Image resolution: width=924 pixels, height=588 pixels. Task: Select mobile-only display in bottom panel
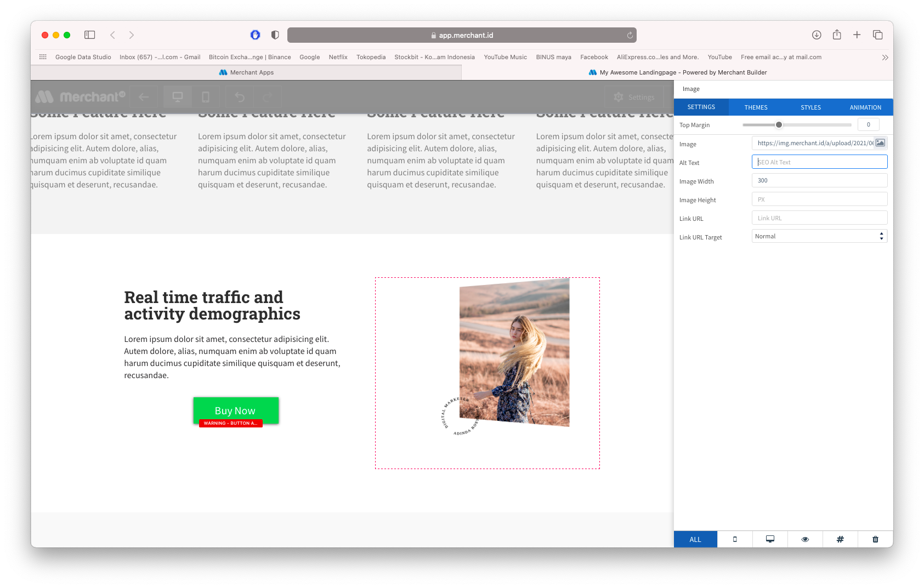[x=735, y=539]
